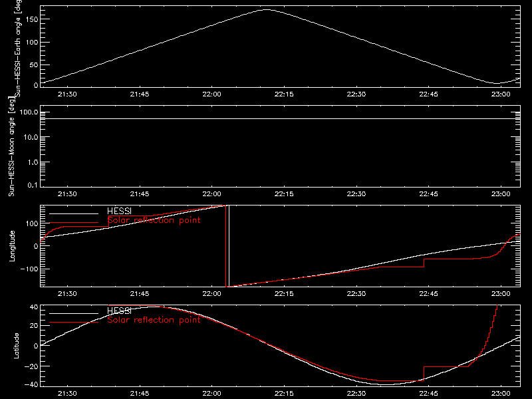Click HESSI legend label in Latitude panel
The image size is (532, 399).
pyautogui.click(x=119, y=311)
